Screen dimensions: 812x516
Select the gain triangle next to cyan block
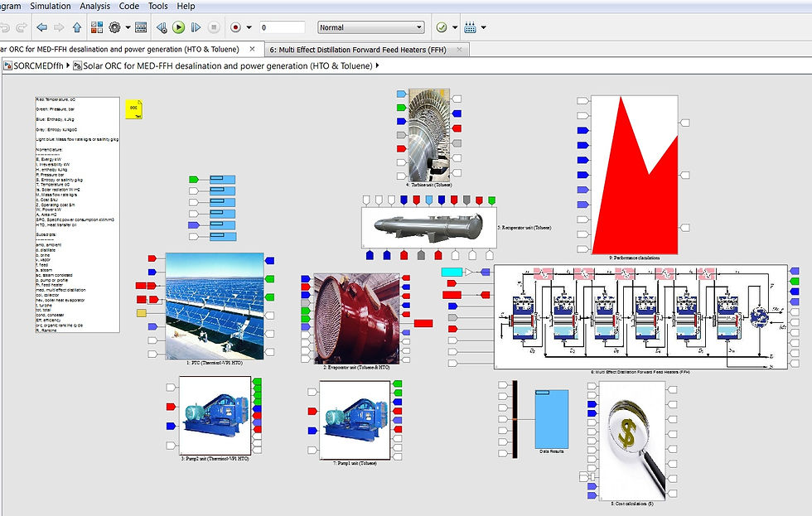pos(469,272)
